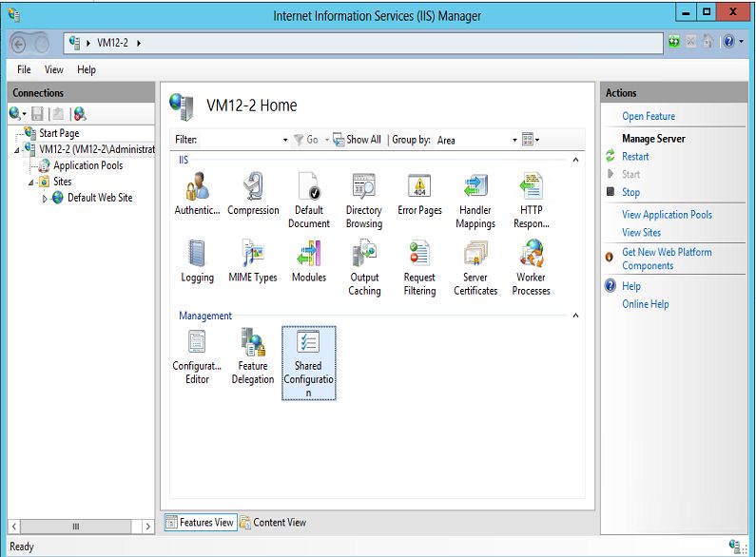Select HTTP Response Headers icon
The height and width of the screenshot is (557, 756).
tap(531, 200)
